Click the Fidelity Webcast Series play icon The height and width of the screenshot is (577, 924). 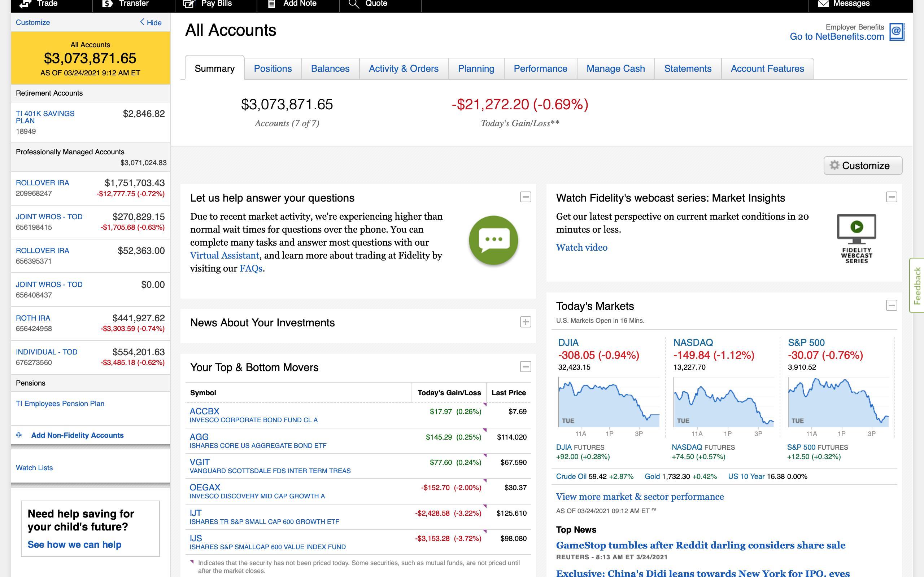tap(857, 228)
